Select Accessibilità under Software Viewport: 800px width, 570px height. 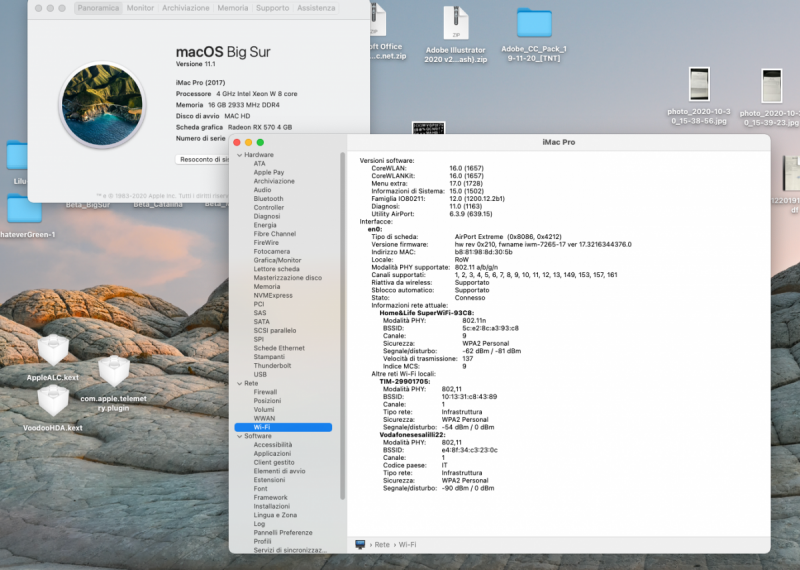point(272,445)
